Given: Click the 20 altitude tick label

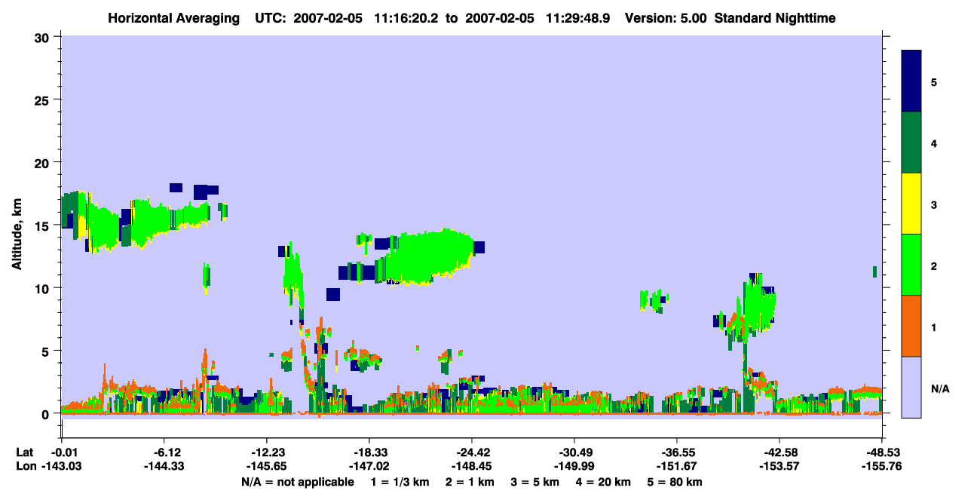Looking at the screenshot, I should (43, 162).
